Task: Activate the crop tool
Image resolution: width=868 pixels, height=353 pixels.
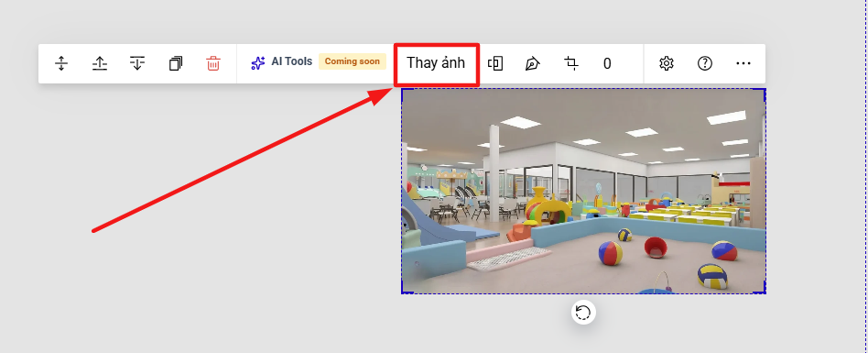Action: click(571, 63)
